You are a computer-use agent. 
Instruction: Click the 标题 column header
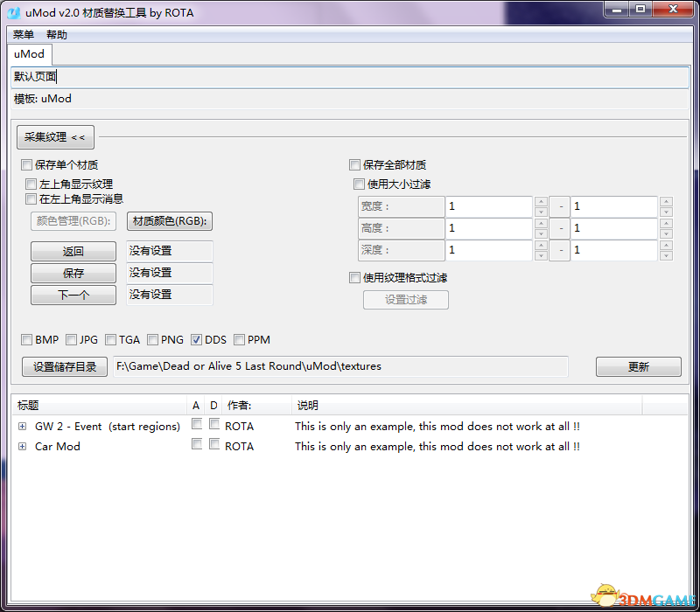pyautogui.click(x=99, y=405)
